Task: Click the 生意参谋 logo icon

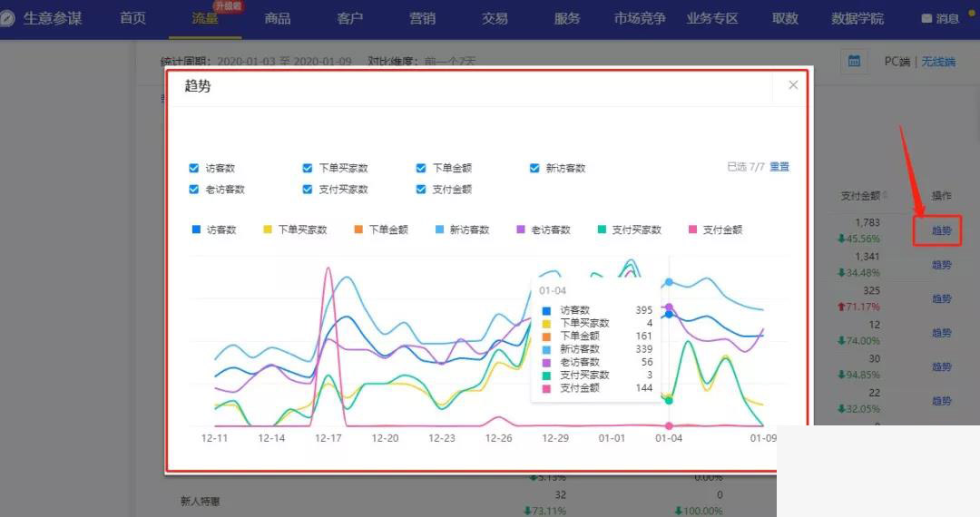Action: pos(7,19)
